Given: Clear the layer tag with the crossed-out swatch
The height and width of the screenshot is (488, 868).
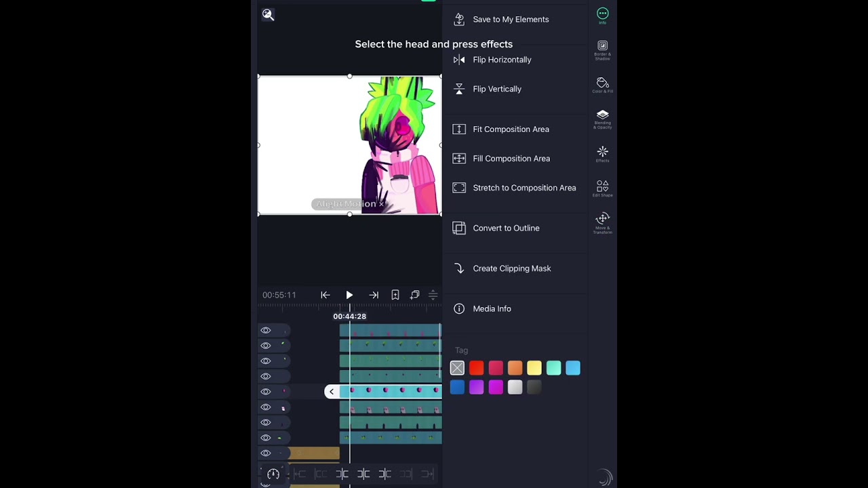Looking at the screenshot, I should tap(457, 368).
